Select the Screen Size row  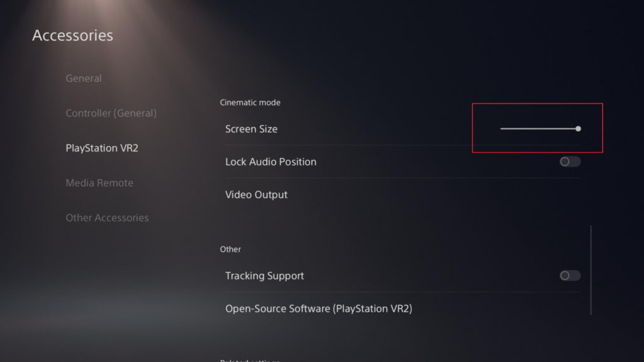coord(252,128)
